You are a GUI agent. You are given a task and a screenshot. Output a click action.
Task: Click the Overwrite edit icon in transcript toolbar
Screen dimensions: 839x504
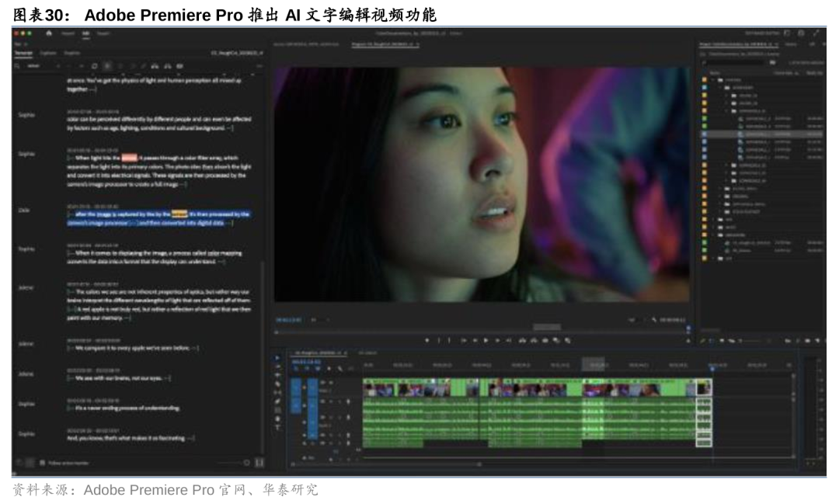(x=168, y=66)
